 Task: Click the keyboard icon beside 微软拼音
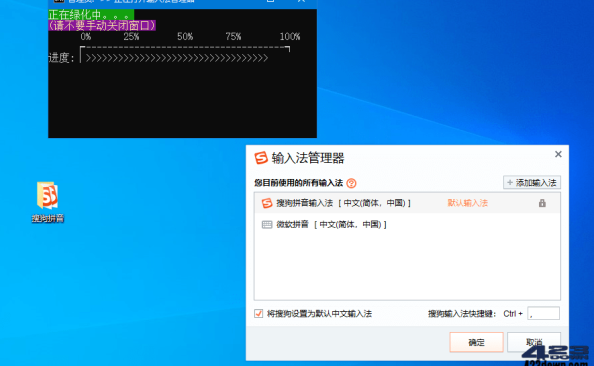coord(267,225)
